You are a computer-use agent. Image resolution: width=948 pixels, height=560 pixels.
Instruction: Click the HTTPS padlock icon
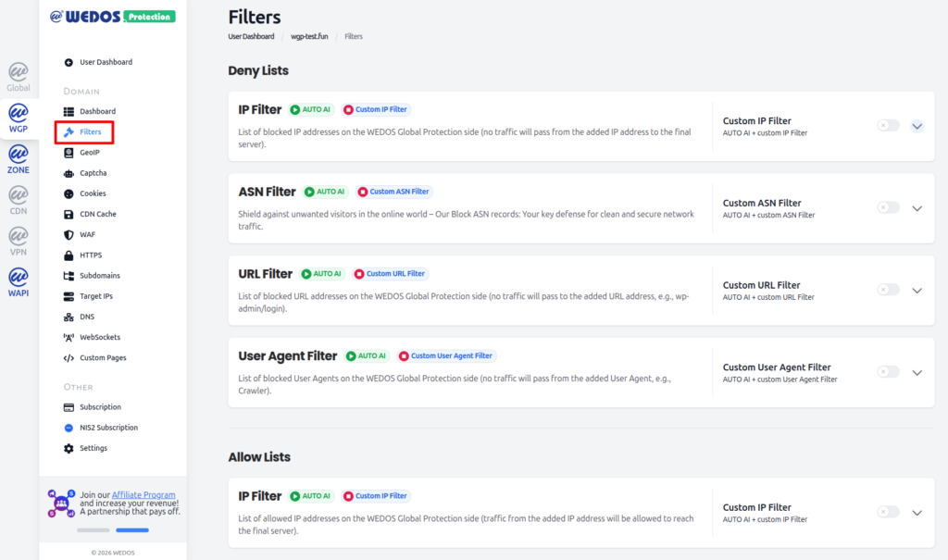click(69, 255)
